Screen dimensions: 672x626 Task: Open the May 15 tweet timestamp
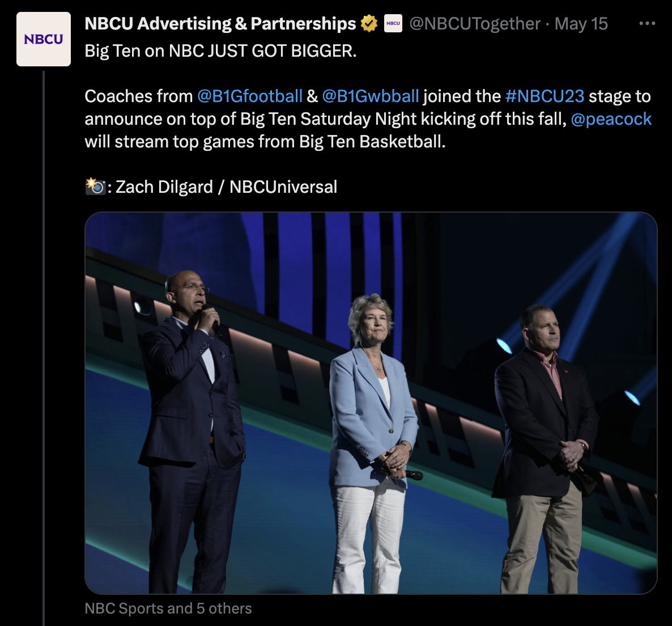pos(581,24)
